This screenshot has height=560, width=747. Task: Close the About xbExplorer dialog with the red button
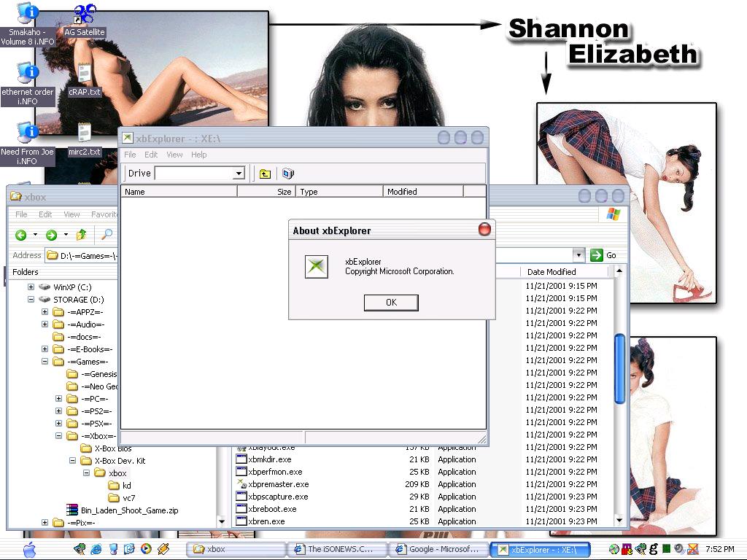coord(484,229)
